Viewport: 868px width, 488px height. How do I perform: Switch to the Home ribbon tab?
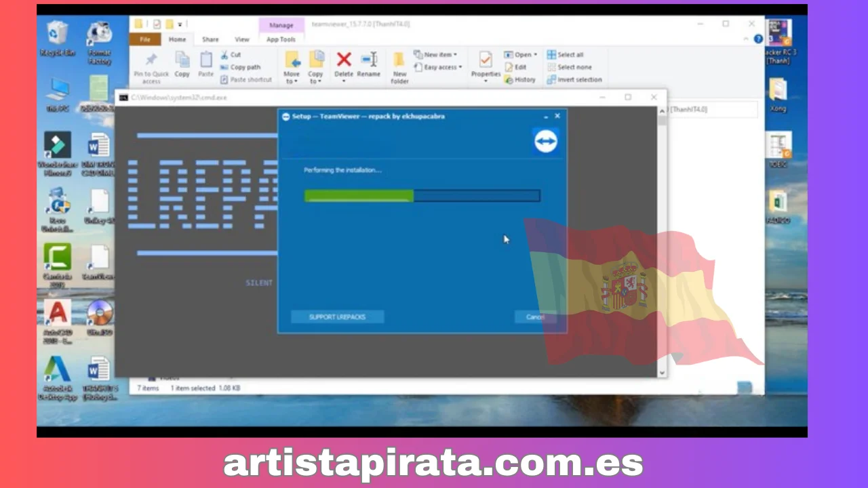(178, 39)
